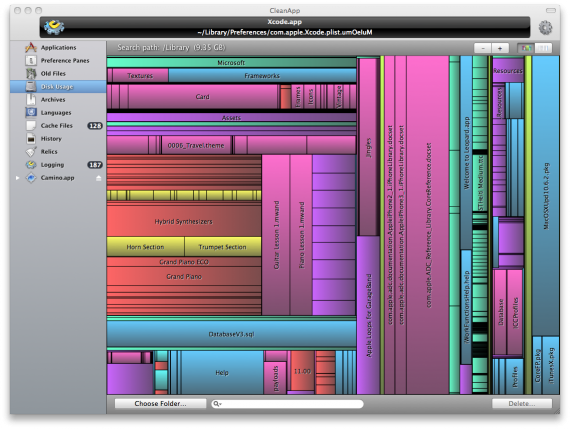The image size is (570, 429).
Task: Open Old Files sidebar icon
Action: click(x=31, y=73)
